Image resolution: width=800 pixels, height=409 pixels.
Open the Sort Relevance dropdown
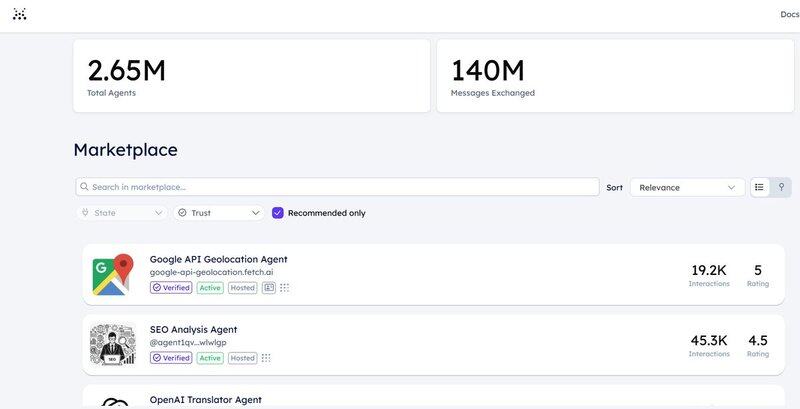(x=687, y=187)
